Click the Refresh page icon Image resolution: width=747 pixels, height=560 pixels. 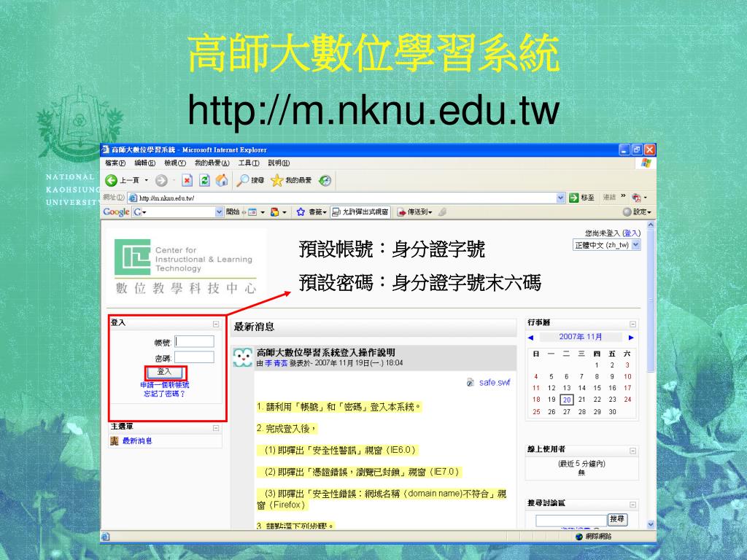click(x=204, y=180)
